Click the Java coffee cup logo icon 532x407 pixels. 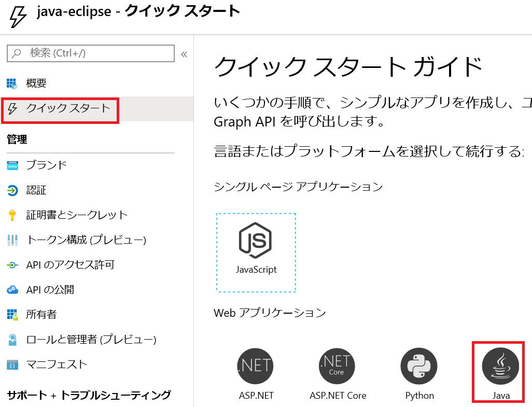coord(500,366)
